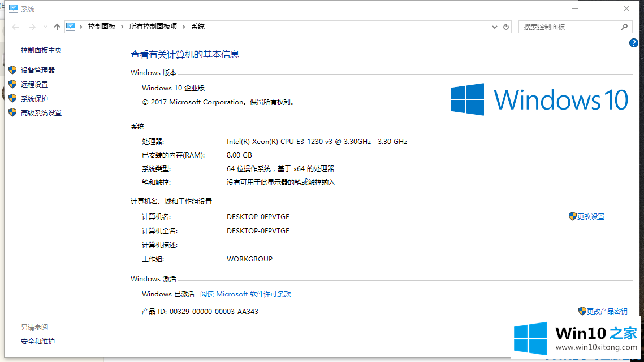Open 安全和维护 link

pyautogui.click(x=38, y=342)
